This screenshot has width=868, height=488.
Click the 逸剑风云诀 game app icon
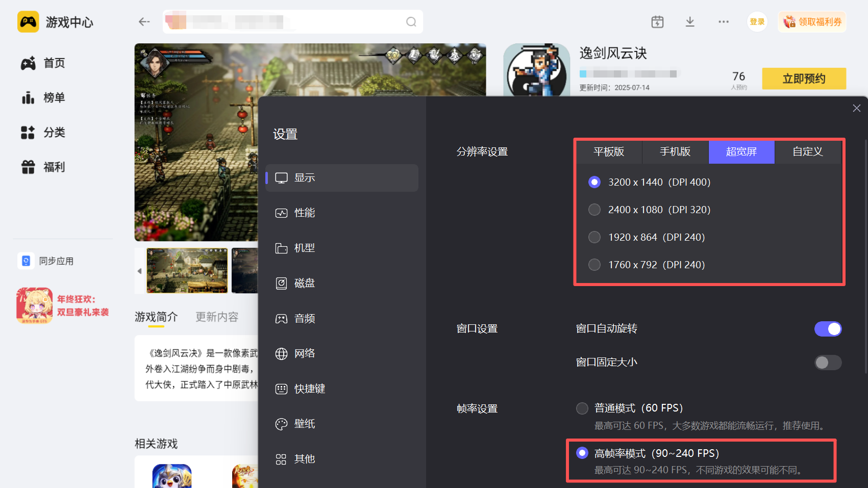537,70
